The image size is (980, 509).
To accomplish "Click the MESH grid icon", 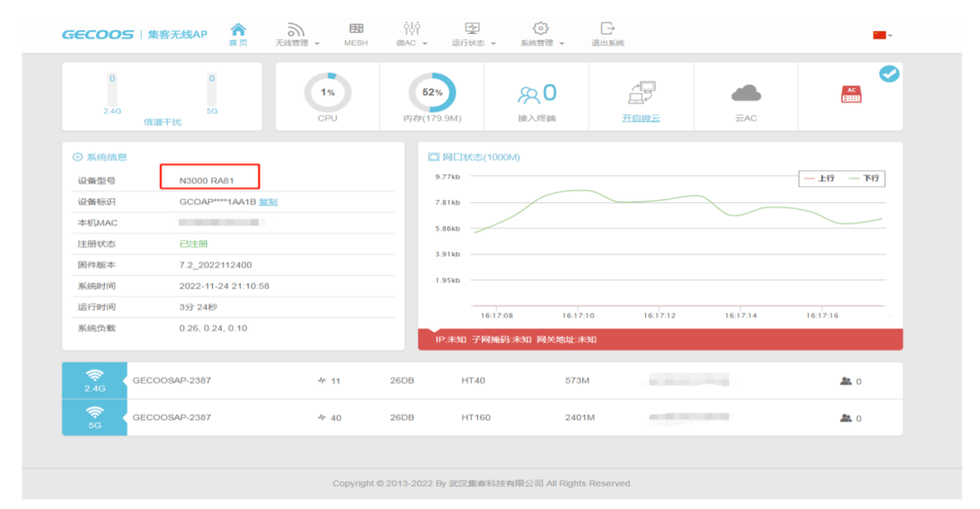I will [355, 29].
